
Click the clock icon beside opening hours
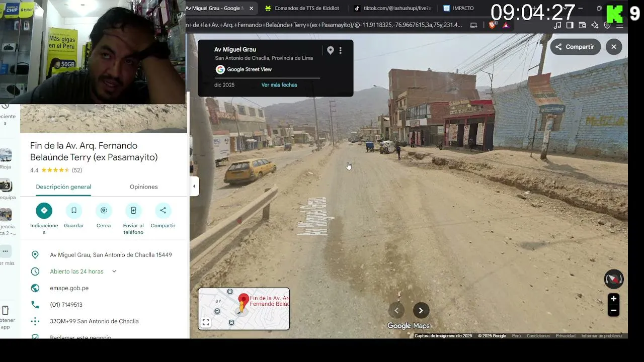coord(35,271)
